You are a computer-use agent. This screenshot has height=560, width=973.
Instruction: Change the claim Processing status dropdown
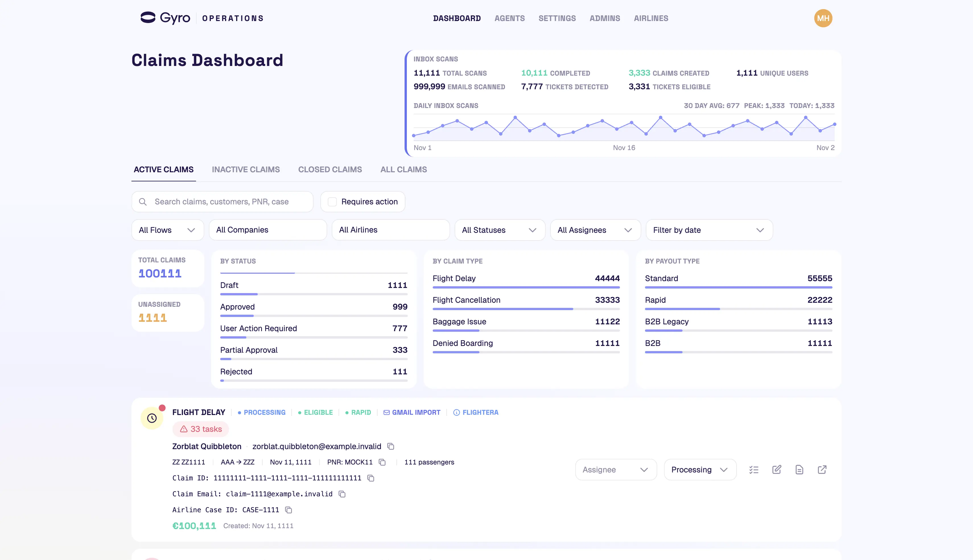tap(700, 470)
